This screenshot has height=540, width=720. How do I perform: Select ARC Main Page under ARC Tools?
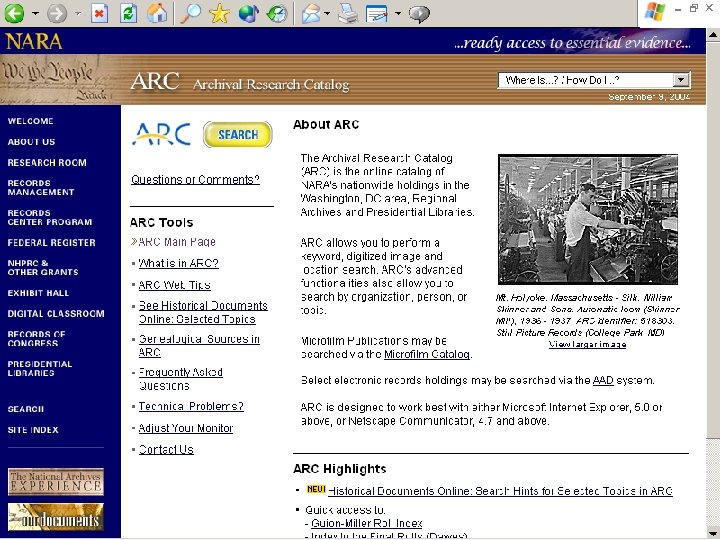177,242
